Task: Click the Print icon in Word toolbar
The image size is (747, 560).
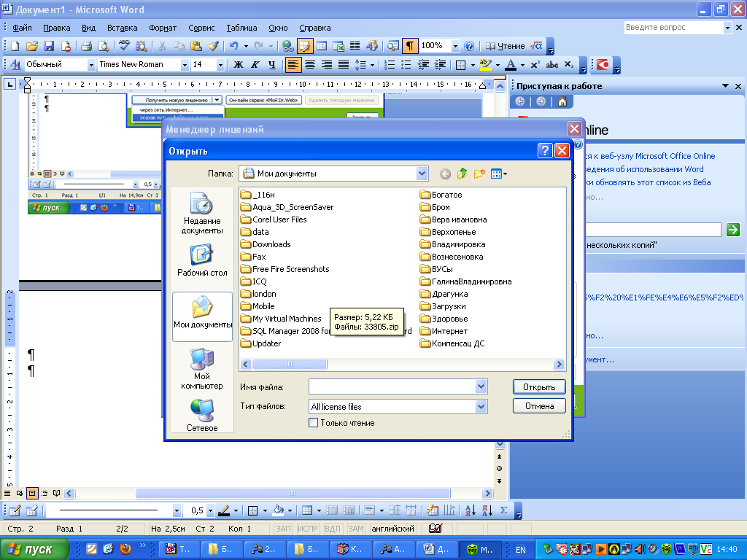Action: (86, 46)
